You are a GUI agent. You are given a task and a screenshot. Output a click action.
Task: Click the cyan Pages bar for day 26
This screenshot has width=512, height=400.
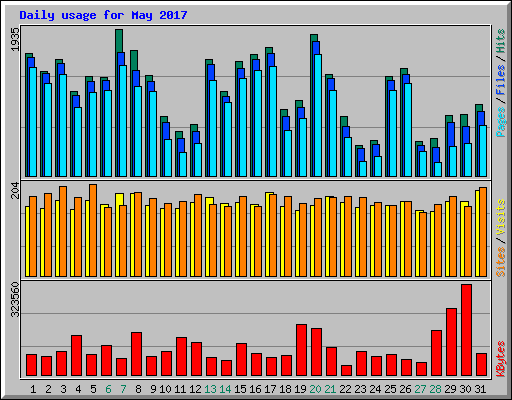tap(408, 130)
